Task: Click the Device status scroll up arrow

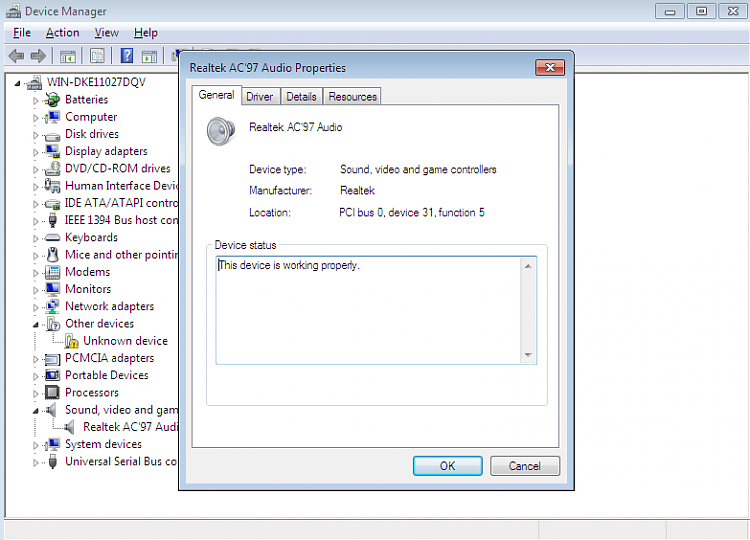Action: (x=528, y=266)
